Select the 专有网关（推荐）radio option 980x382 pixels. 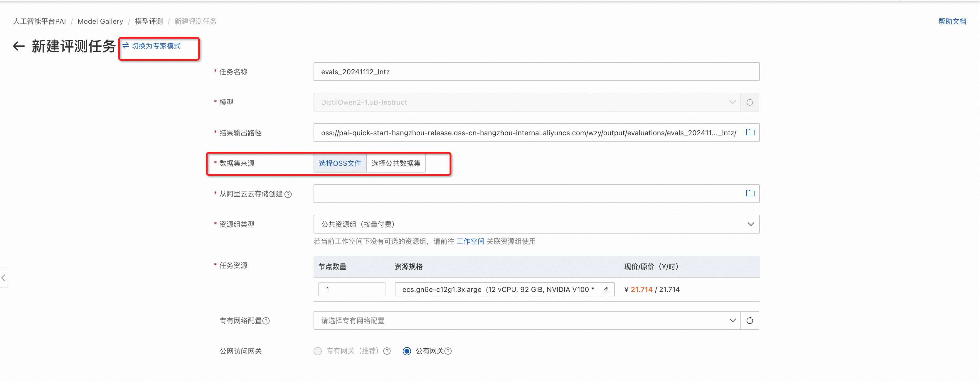click(x=318, y=351)
